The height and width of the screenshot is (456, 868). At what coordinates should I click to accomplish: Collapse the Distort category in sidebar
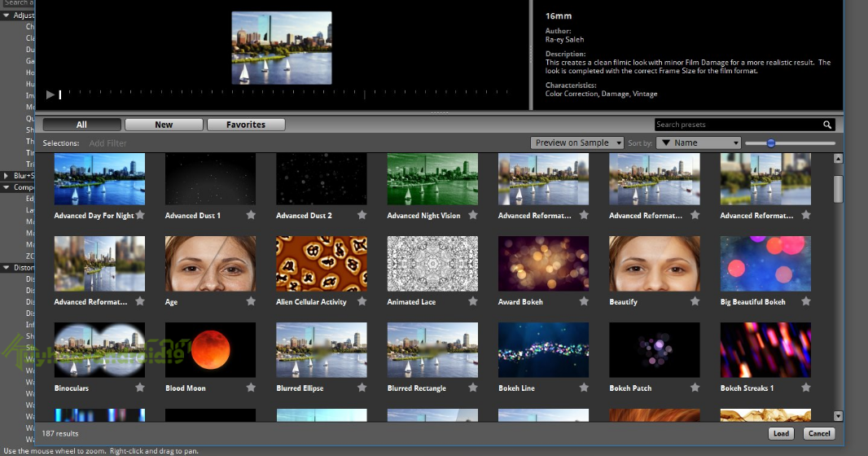pos(6,267)
